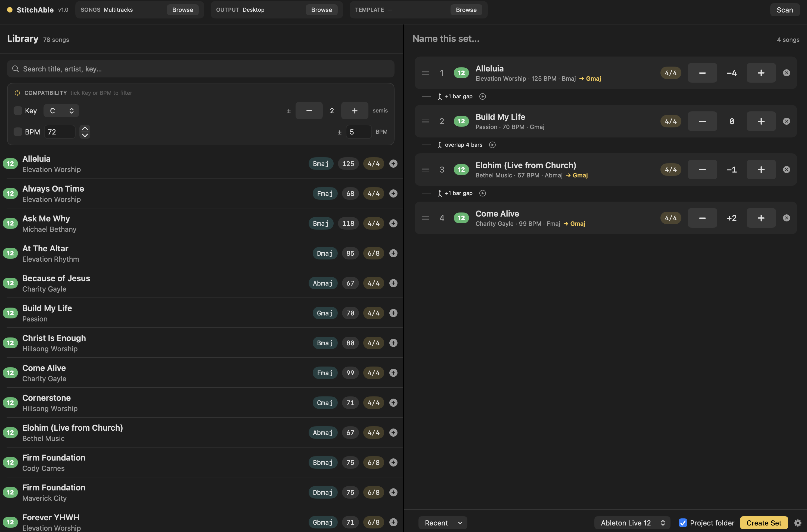Transpose Elohim up a semitone
The width and height of the screenshot is (807, 532).
point(761,170)
